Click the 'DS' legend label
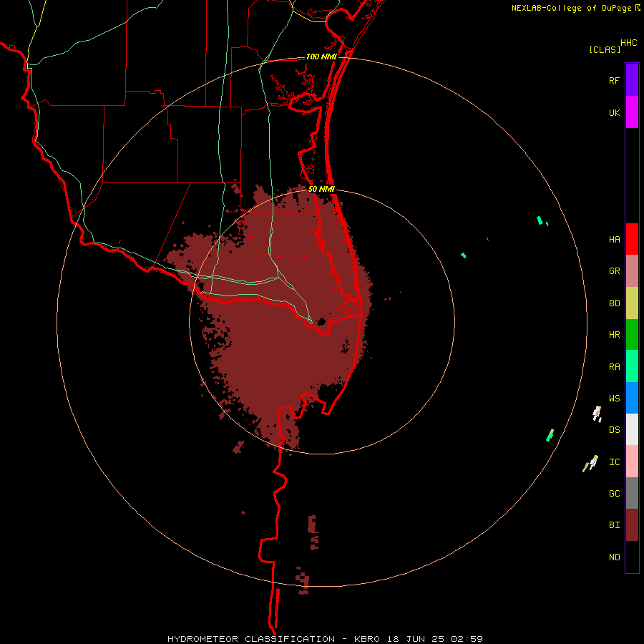This screenshot has width=644, height=644. point(614,430)
